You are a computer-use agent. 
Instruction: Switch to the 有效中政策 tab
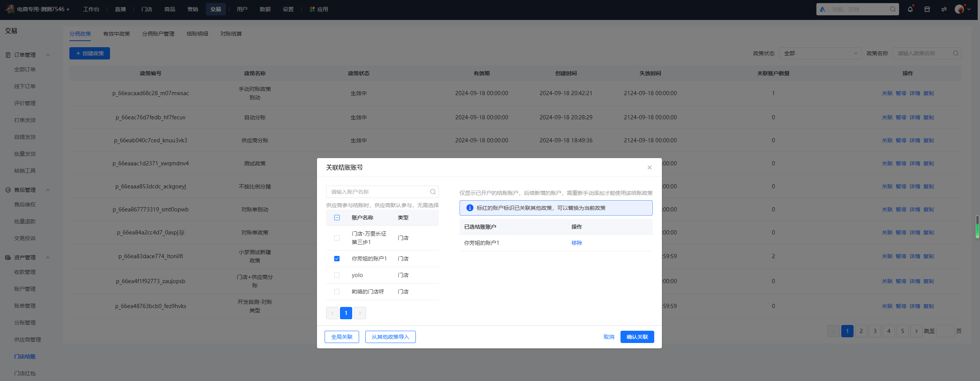[117, 34]
